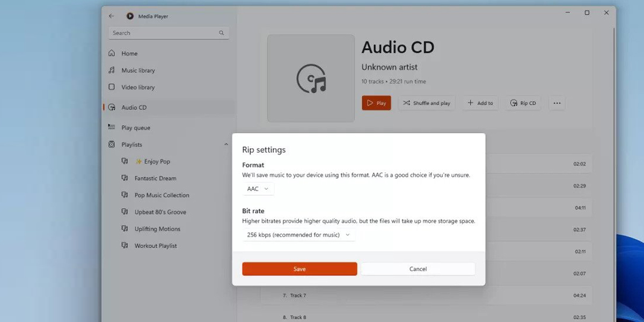Click inside the Search field
The height and width of the screenshot is (322, 644).
(x=169, y=33)
